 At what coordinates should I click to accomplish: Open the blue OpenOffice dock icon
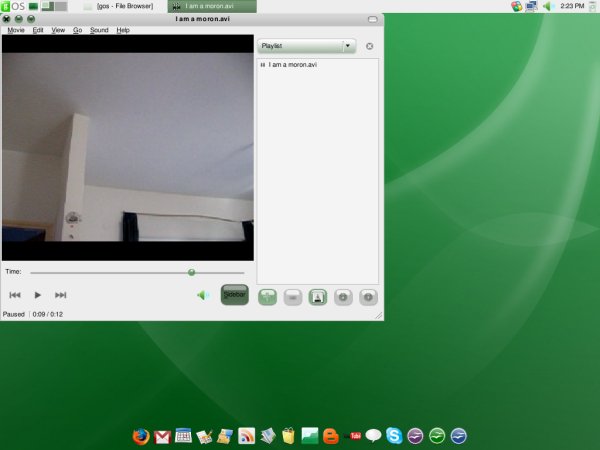coord(458,435)
